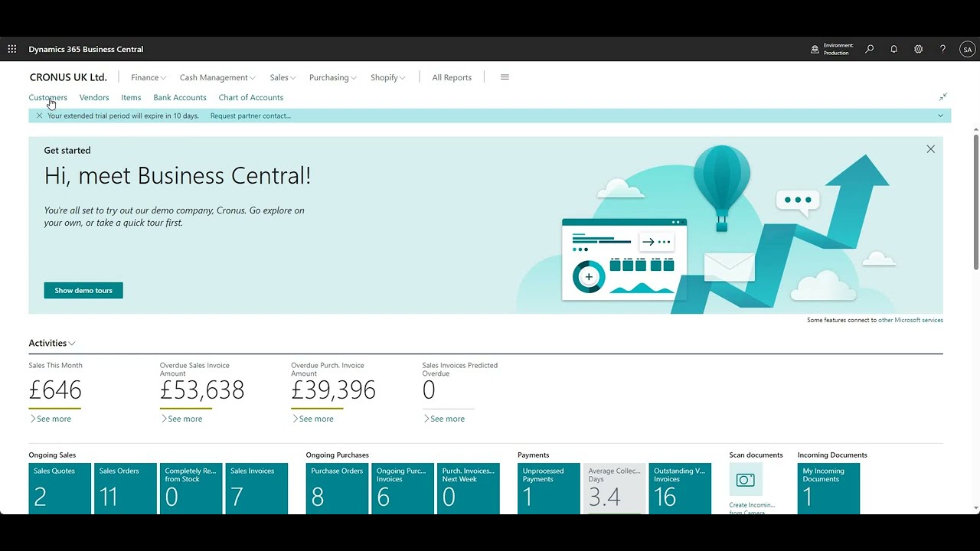Click Request partner contact link

click(x=250, y=116)
